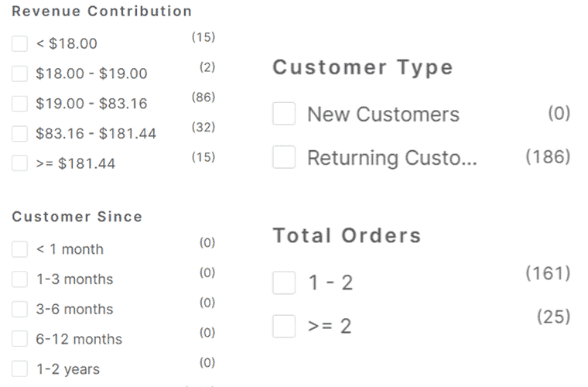Select the '$83.16 - $181.44' checkbox

tap(20, 134)
